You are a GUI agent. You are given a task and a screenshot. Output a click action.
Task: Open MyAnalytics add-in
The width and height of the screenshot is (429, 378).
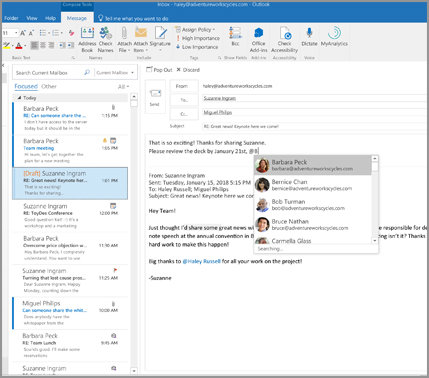pyautogui.click(x=334, y=37)
